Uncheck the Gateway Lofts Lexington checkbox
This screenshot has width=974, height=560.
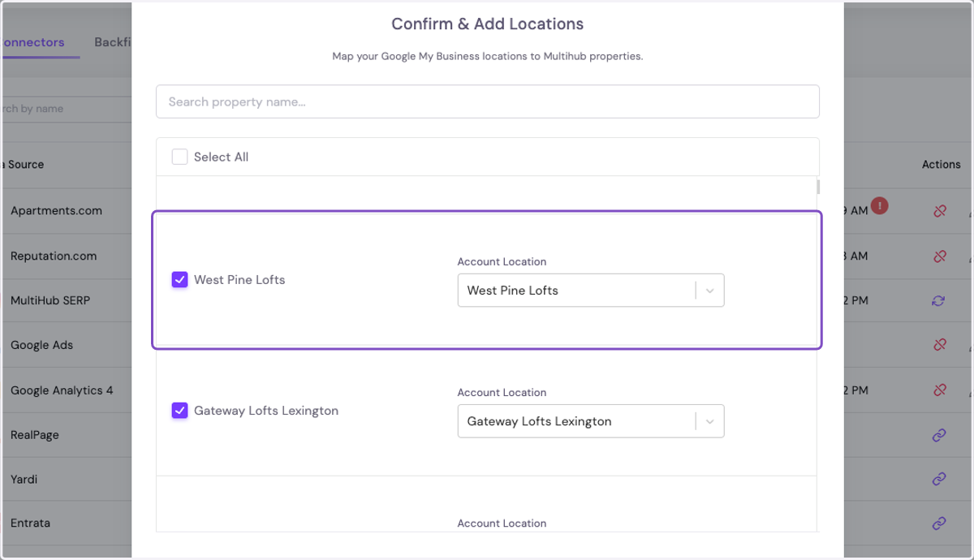click(179, 411)
